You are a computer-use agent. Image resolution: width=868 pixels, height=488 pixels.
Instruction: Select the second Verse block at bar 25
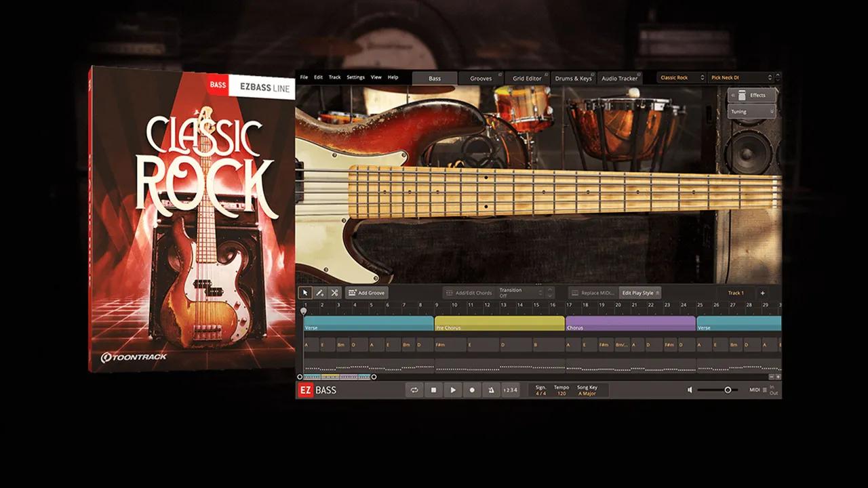coord(738,323)
